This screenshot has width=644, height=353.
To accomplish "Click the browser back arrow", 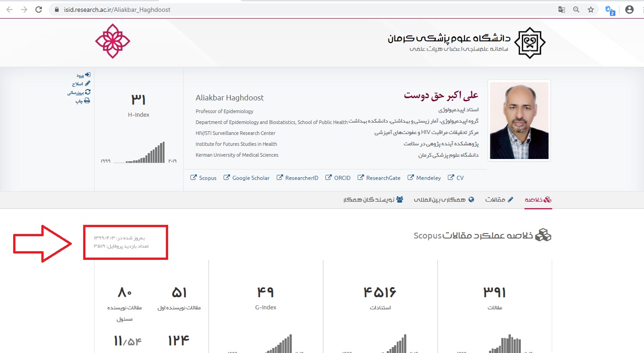I will 10,10.
